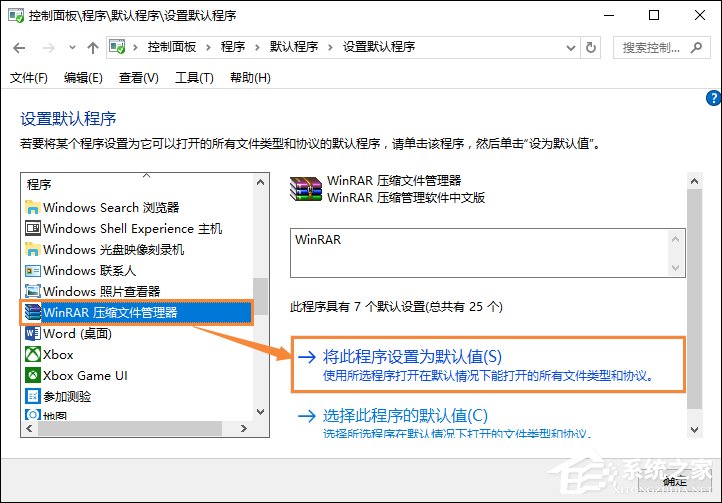Go up one folder level
Screen dimensions: 722x503
pos(93,47)
